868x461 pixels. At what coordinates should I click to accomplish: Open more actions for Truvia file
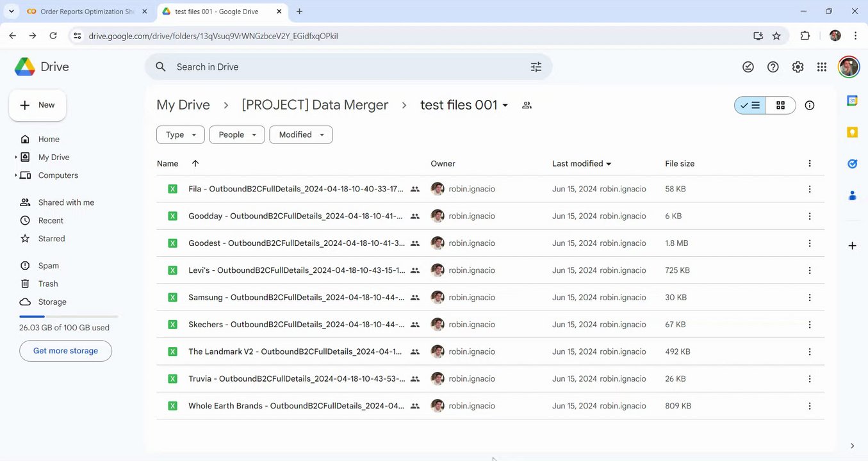click(x=810, y=378)
